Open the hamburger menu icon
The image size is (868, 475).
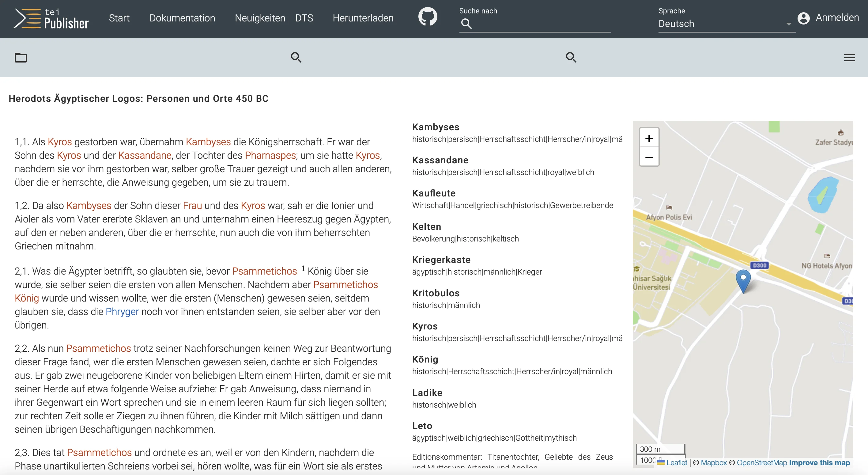pyautogui.click(x=849, y=58)
